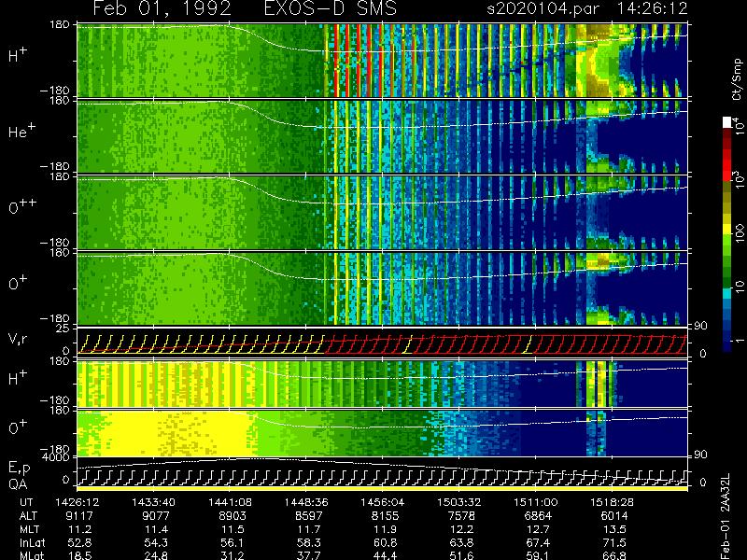
Task: Click the "ALT" row header
Action: pyautogui.click(x=28, y=516)
